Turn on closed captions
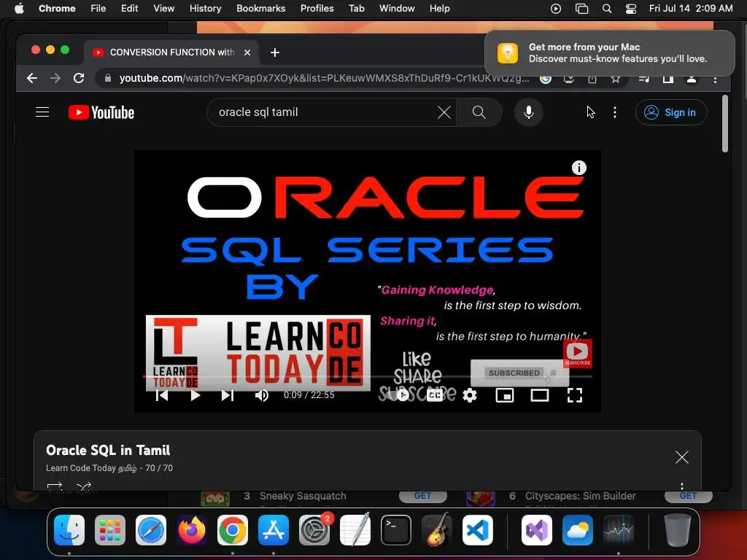 (435, 395)
